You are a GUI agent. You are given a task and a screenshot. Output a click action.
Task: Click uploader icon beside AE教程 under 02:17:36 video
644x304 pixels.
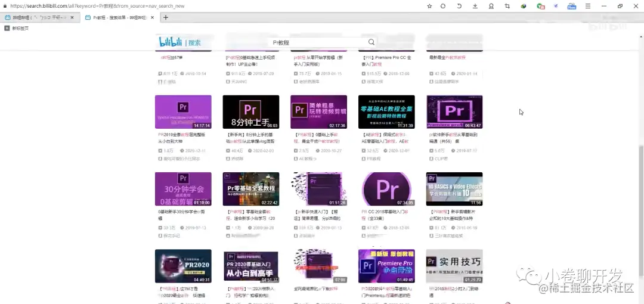pos(296,159)
